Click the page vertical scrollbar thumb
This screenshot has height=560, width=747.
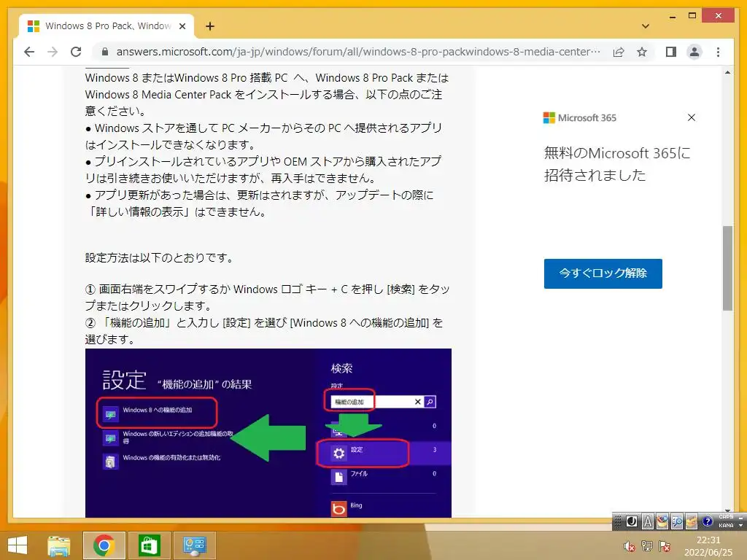pos(727,268)
